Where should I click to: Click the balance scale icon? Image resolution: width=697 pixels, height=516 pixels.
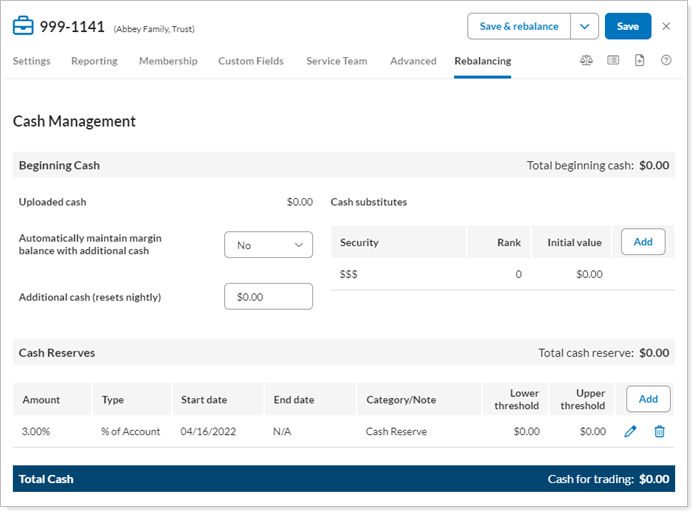[x=586, y=61]
